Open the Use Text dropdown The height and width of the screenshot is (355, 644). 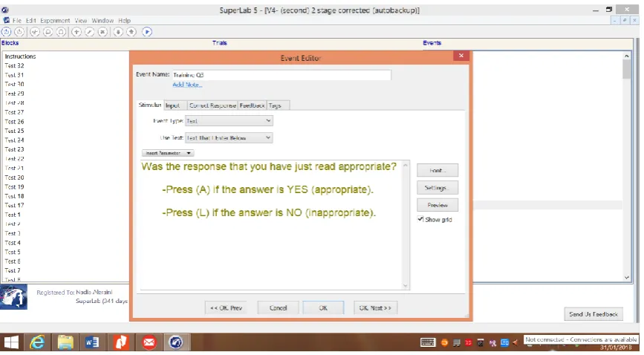(x=229, y=137)
